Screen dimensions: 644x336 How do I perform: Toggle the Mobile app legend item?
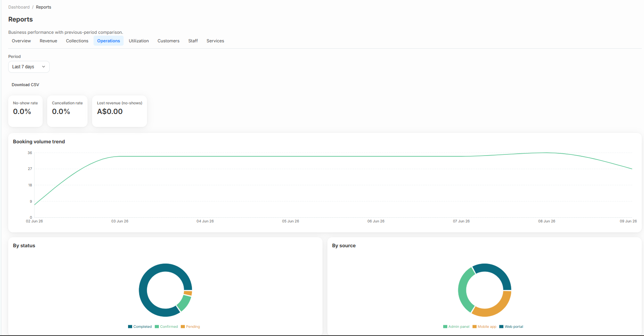coord(484,327)
